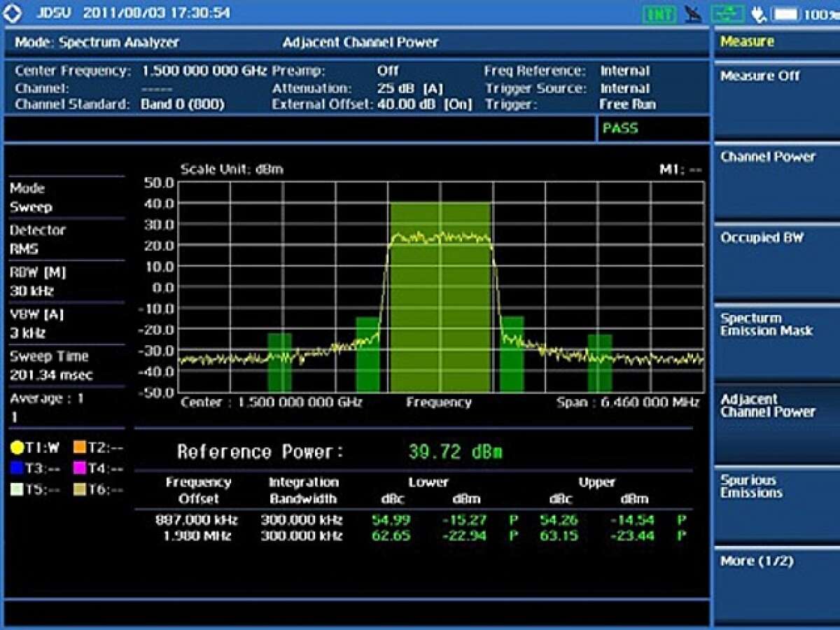Click the Center Frequency value 1.500 000 000 GHz
The height and width of the screenshot is (630, 840).
pyautogui.click(x=204, y=71)
